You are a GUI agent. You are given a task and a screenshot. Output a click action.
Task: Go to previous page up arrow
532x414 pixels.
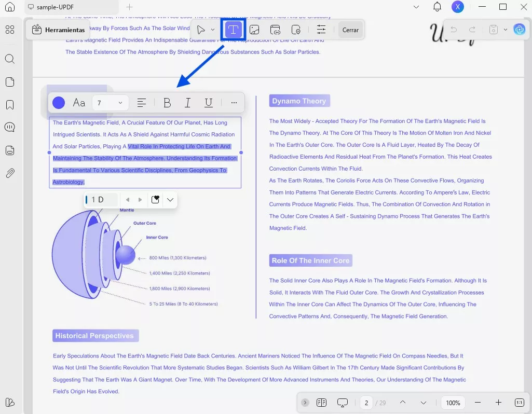tap(403, 403)
